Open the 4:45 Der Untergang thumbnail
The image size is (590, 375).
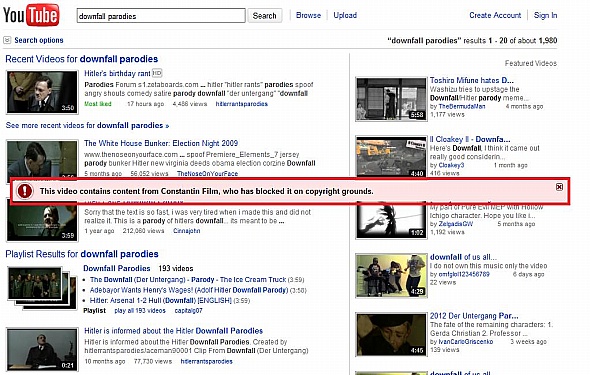391,334
